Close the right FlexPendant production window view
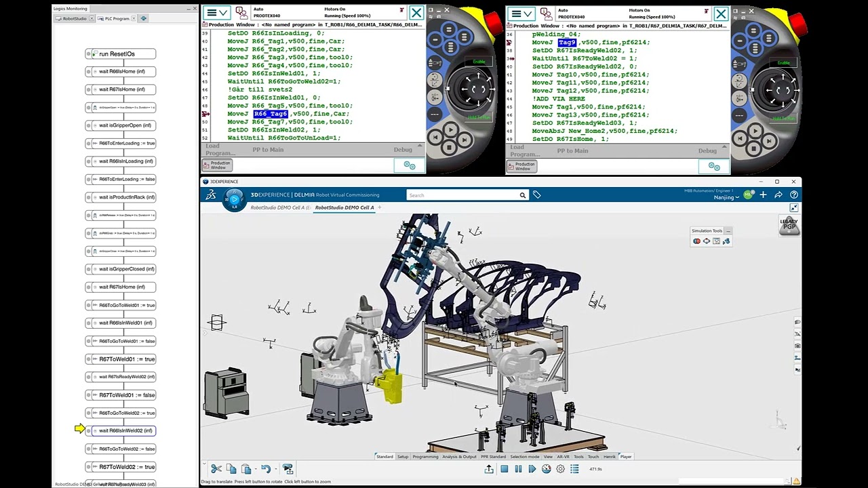 pyautogui.click(x=720, y=13)
